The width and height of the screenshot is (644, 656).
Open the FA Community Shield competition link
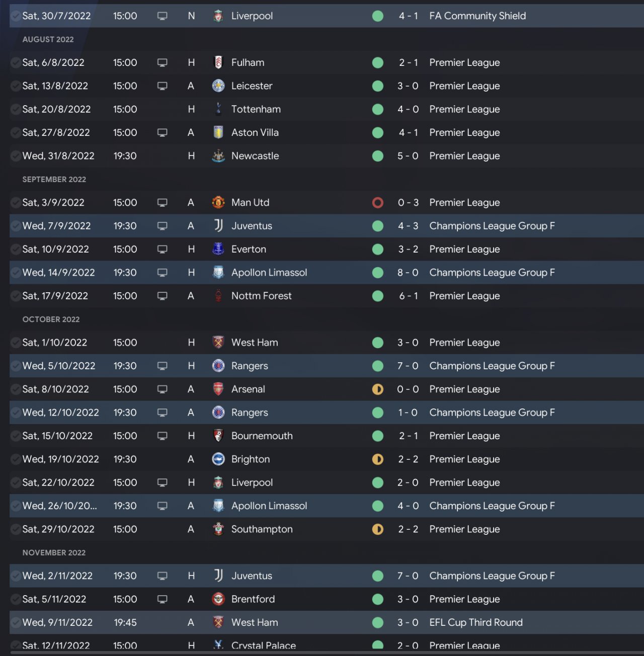pyautogui.click(x=477, y=16)
